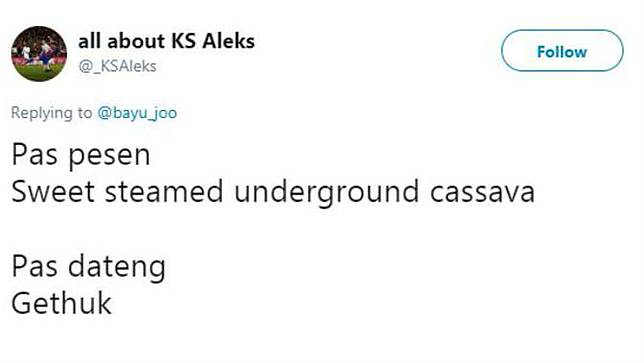
Task: Open the KS Aleks round profile avatar
Action: pos(39,53)
